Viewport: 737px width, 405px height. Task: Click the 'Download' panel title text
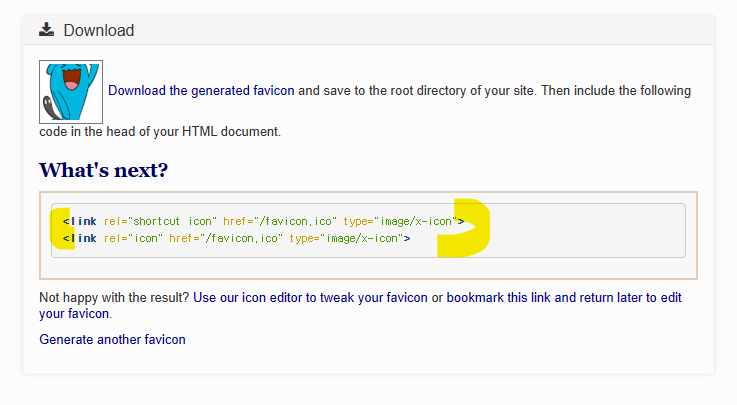99,31
